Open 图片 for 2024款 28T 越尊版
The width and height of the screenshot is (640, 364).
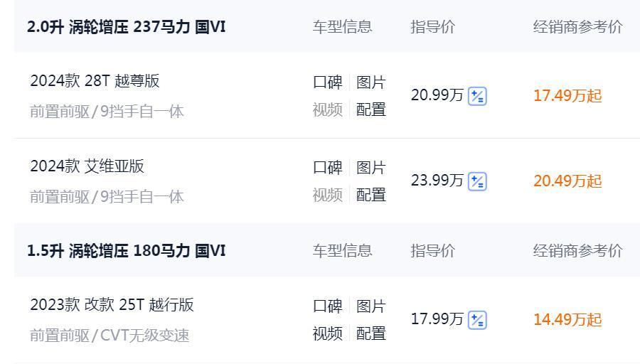[x=370, y=82]
